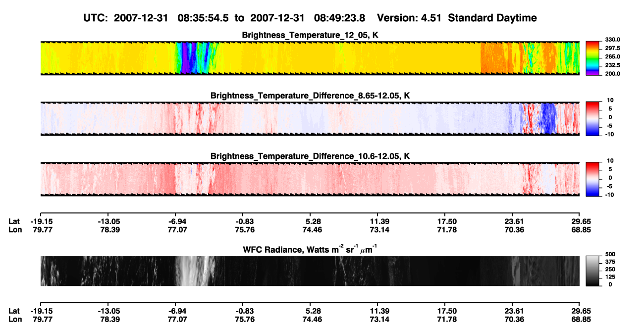Click the WFC Radiance panel title
644x330 pixels.
[310, 249]
